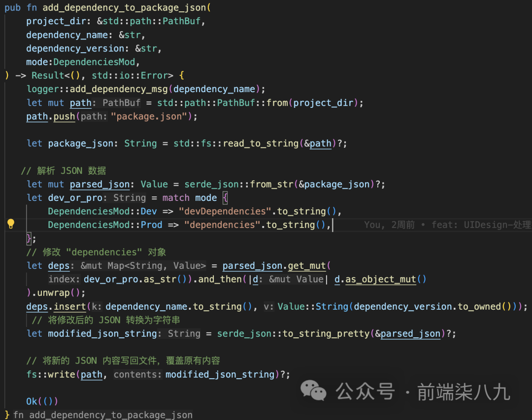Click "modified_json_string" in its let declaration

click(102, 333)
